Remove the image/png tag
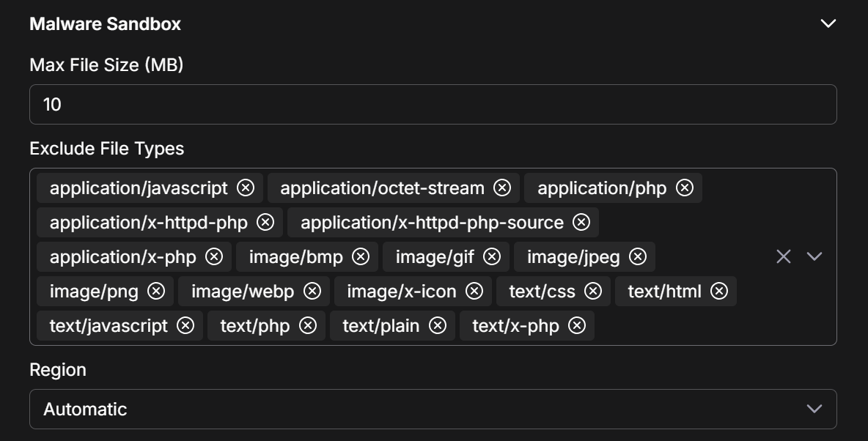The height and width of the screenshot is (441, 868). tap(156, 291)
